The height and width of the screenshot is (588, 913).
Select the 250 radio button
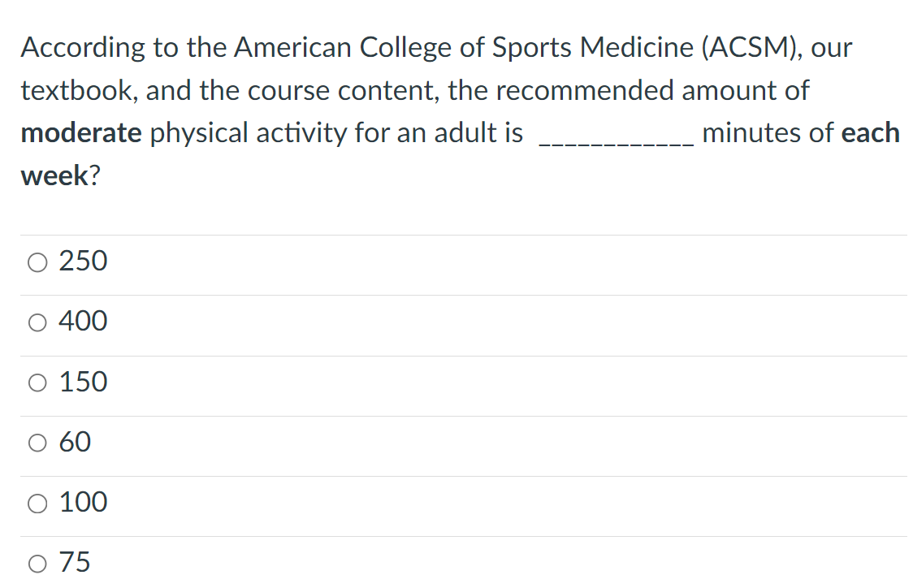tap(37, 262)
